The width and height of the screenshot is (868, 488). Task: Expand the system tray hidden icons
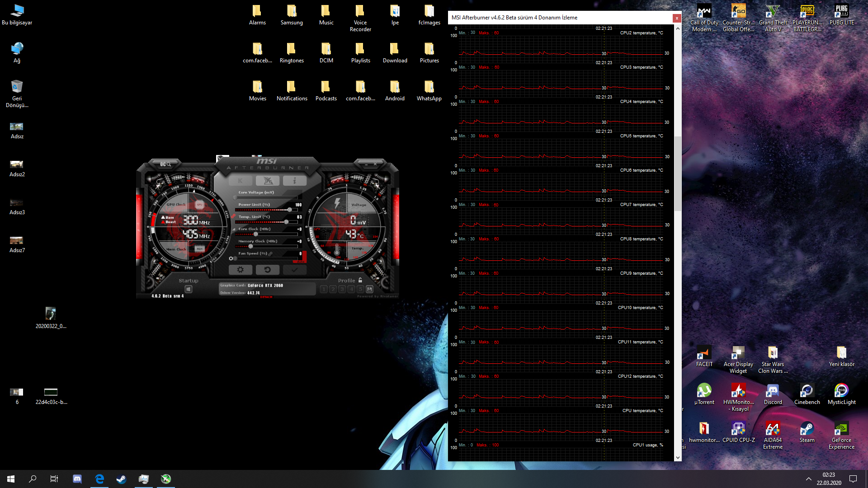(x=808, y=479)
